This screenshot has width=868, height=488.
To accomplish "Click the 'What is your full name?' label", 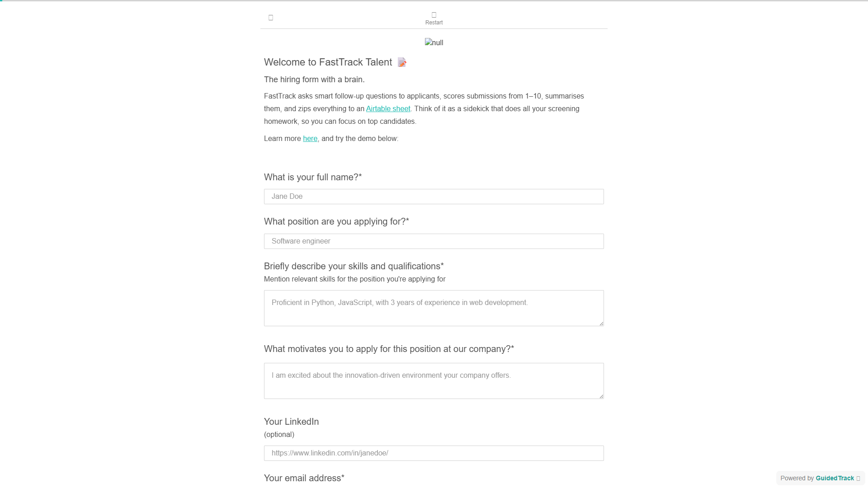I will pyautogui.click(x=313, y=177).
